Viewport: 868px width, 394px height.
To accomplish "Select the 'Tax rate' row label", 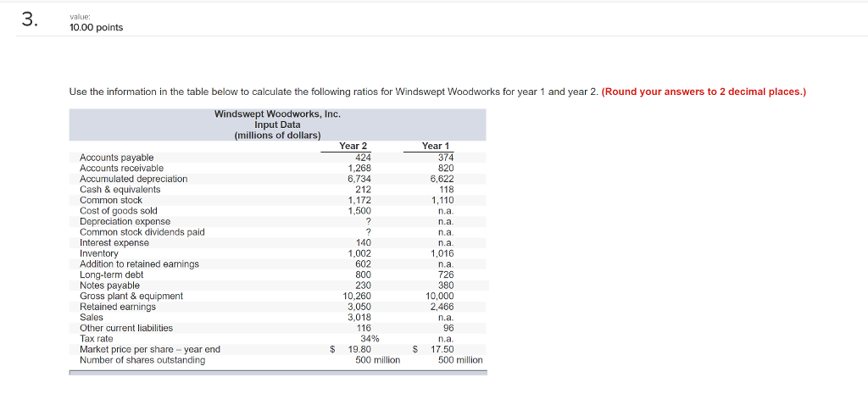I will point(97,339).
